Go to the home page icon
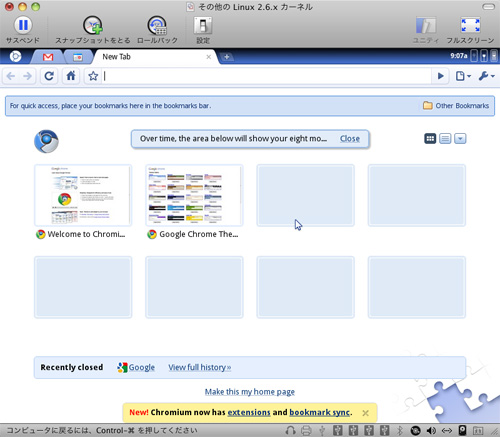 [x=71, y=76]
